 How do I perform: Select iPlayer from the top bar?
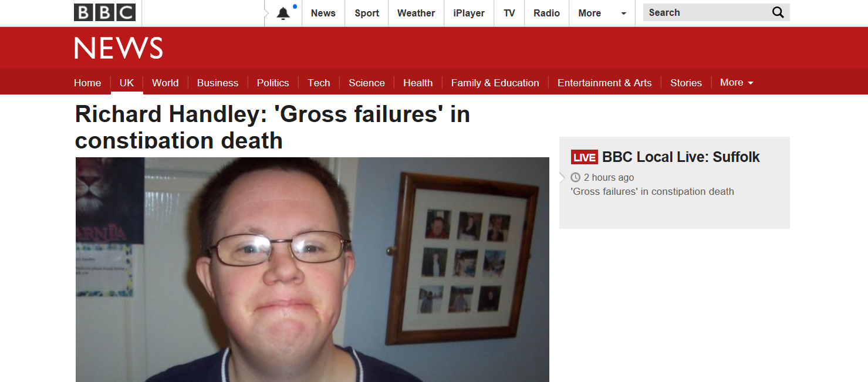(x=469, y=13)
